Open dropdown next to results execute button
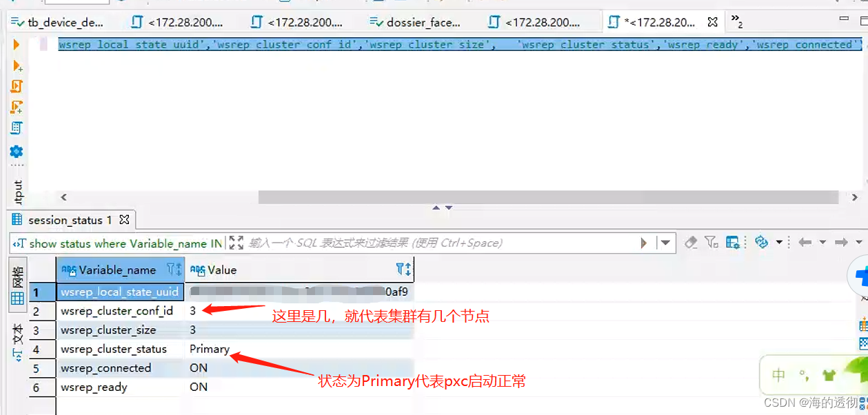Viewport: 868px width, 415px height. [664, 242]
